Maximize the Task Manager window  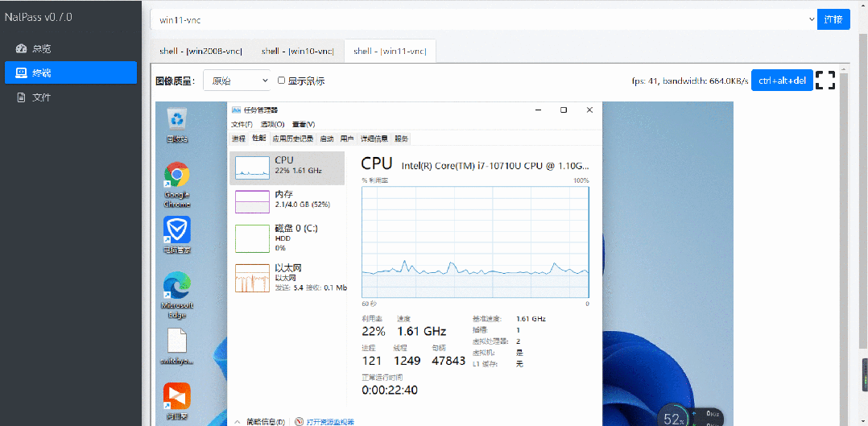[x=564, y=110]
